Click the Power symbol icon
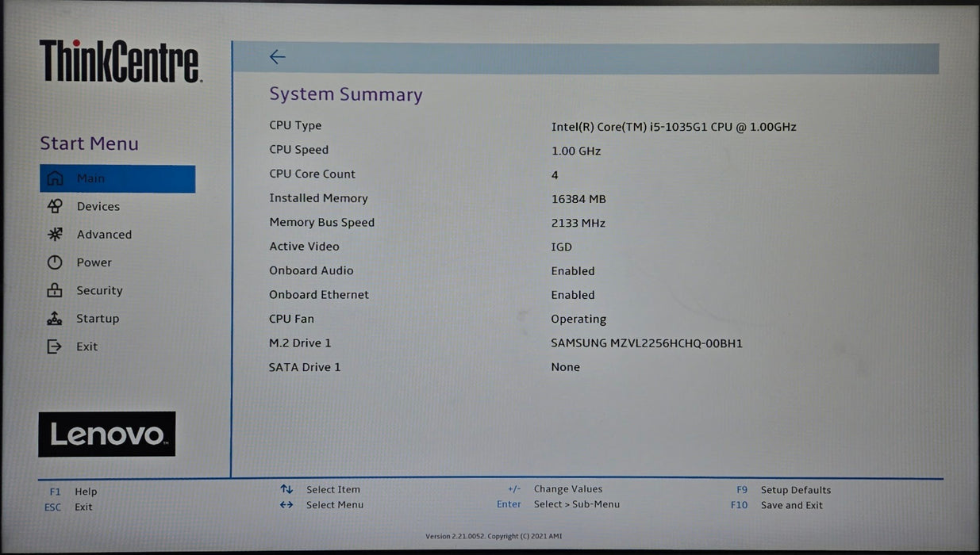 coord(55,262)
